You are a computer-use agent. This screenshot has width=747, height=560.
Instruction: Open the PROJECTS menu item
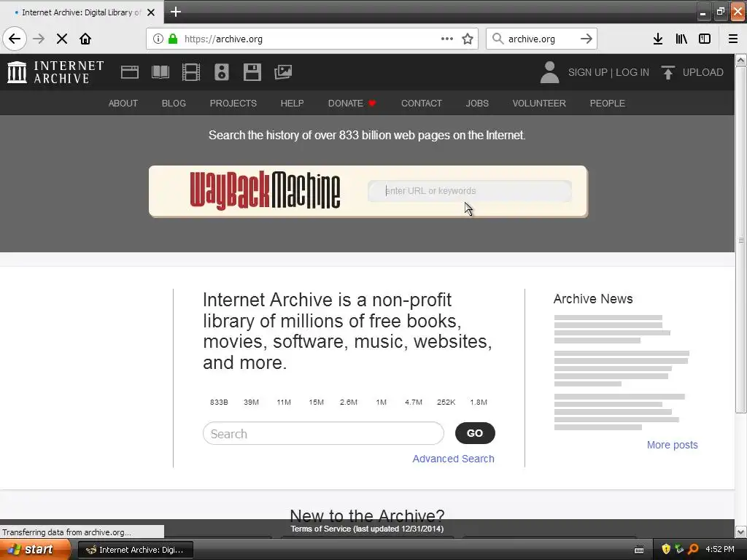point(233,104)
